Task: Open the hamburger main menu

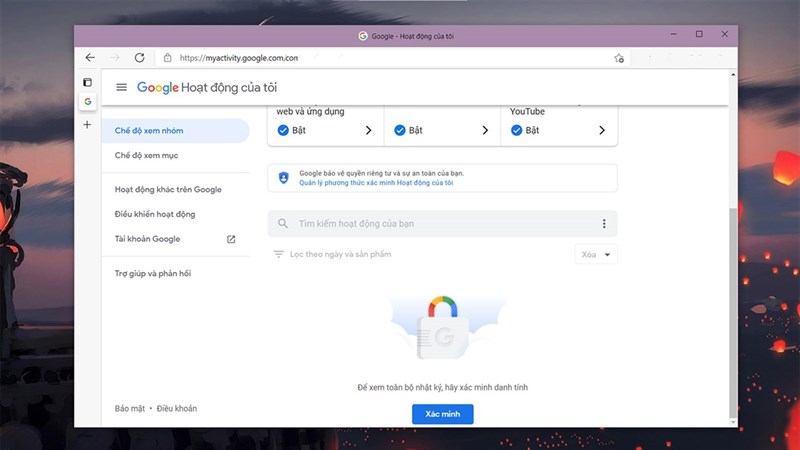Action: [x=121, y=87]
